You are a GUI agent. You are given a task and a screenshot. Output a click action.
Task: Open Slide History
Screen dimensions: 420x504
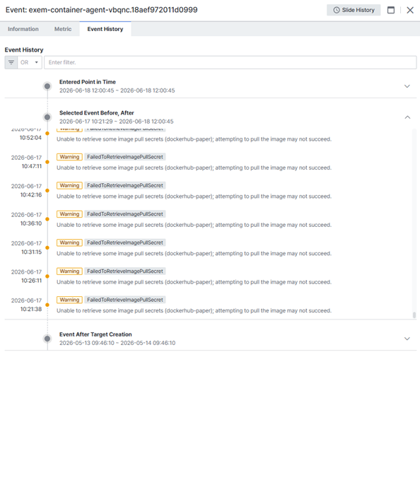[x=354, y=10]
